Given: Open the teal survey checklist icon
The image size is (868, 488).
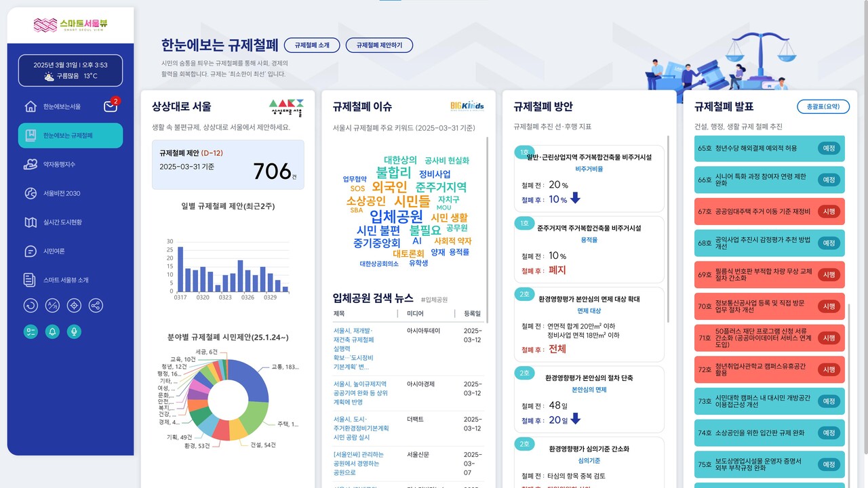Looking at the screenshot, I should click(x=31, y=331).
